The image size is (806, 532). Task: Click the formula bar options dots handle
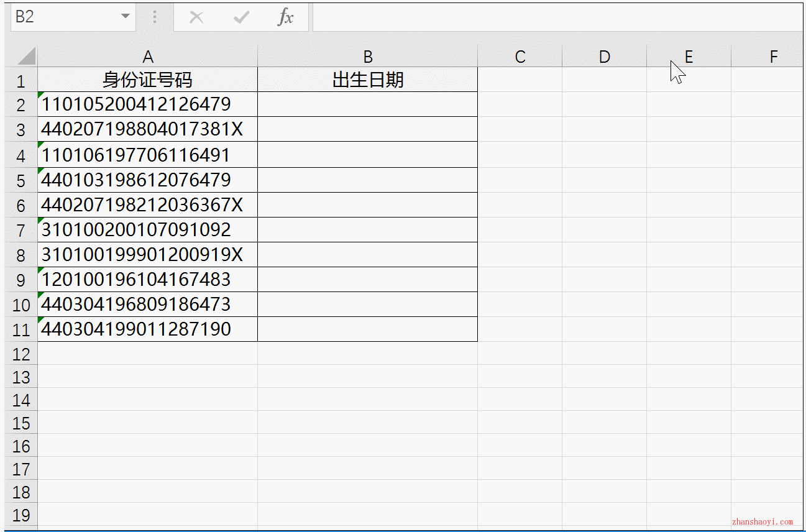[155, 17]
